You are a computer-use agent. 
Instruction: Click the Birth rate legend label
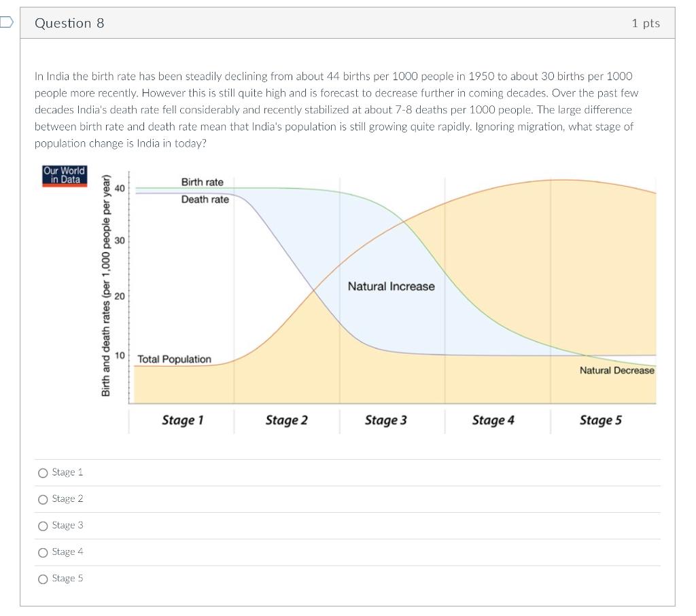pyautogui.click(x=202, y=183)
